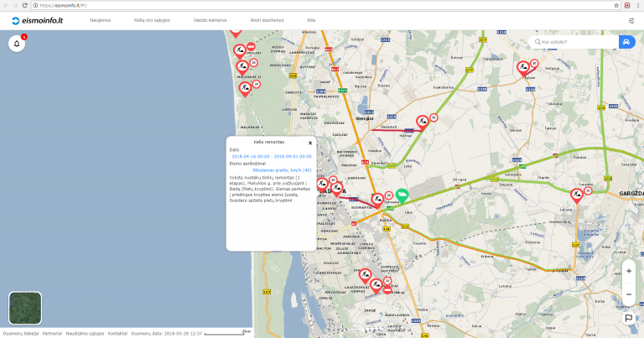Bookmark this page with the star icon
The height and width of the screenshot is (338, 644).
pyautogui.click(x=615, y=5)
